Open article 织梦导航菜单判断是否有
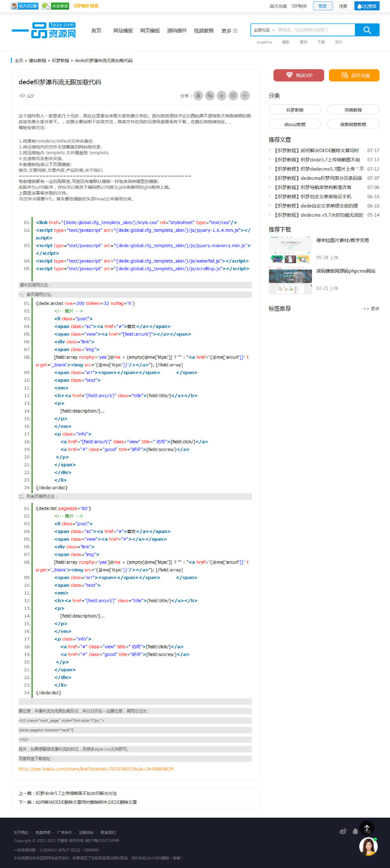Image resolution: width=390 pixels, height=868 pixels. coord(313,188)
